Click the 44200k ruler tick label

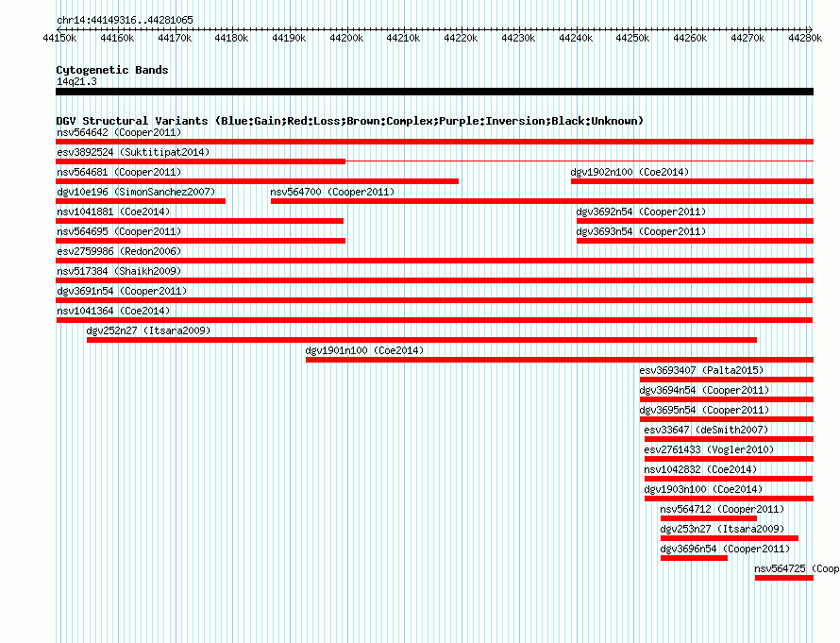click(x=346, y=38)
